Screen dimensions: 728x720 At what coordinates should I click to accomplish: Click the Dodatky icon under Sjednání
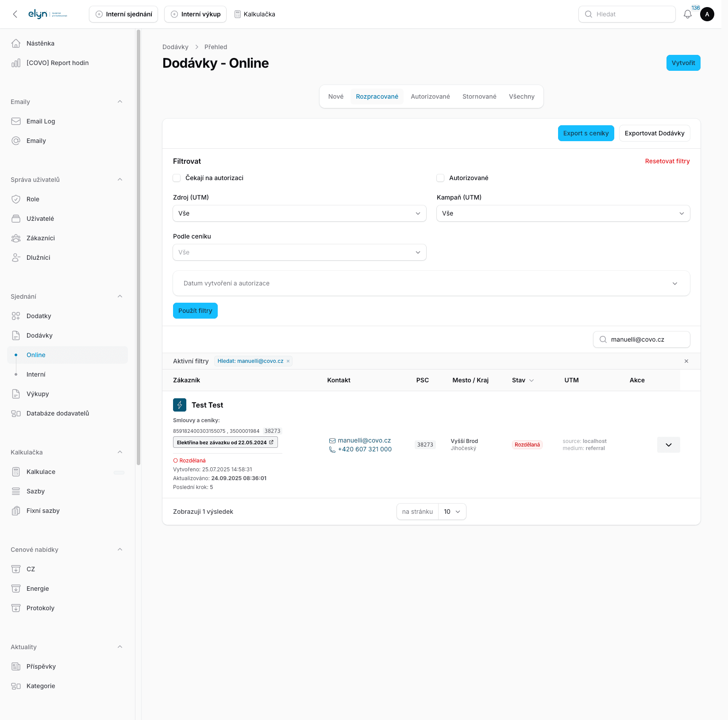pyautogui.click(x=16, y=316)
